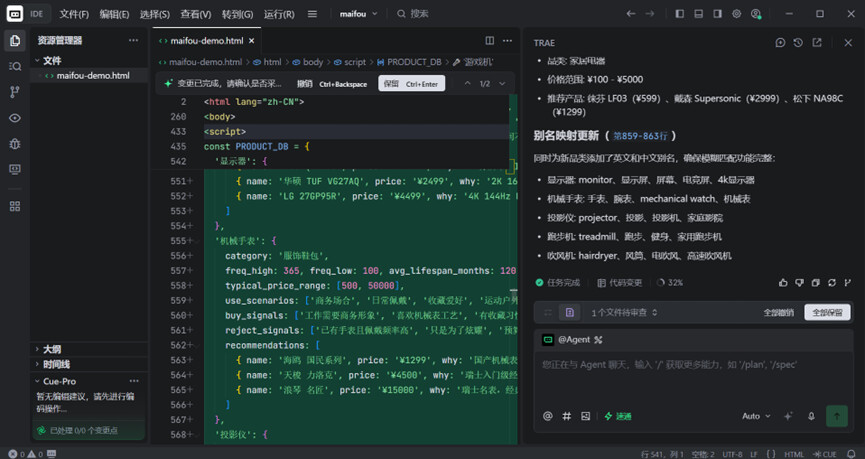The width and height of the screenshot is (865, 459).
Task: Insert an @ mention in chat input
Action: click(x=547, y=416)
